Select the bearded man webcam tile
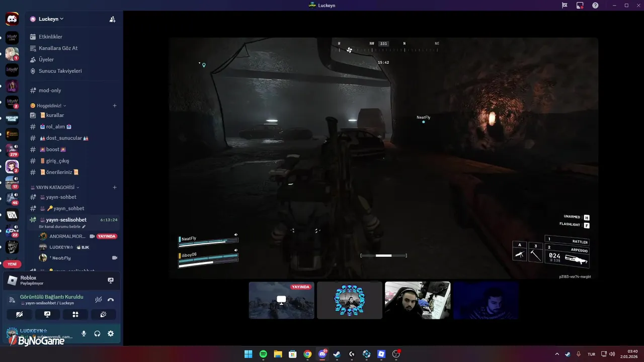Image resolution: width=644 pixels, height=362 pixels. click(x=418, y=300)
